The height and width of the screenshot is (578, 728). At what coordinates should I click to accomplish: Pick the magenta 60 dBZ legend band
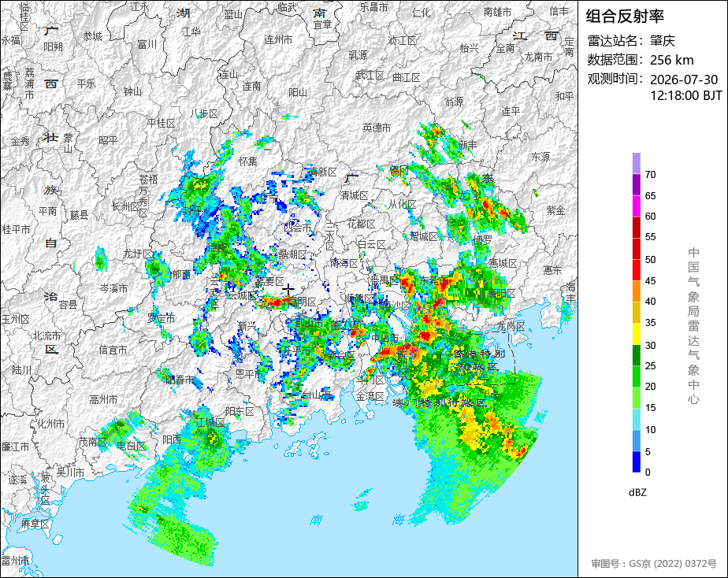click(x=636, y=206)
